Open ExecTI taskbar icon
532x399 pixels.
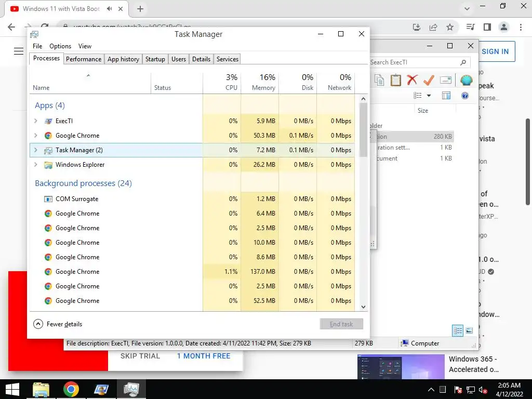coord(101,390)
